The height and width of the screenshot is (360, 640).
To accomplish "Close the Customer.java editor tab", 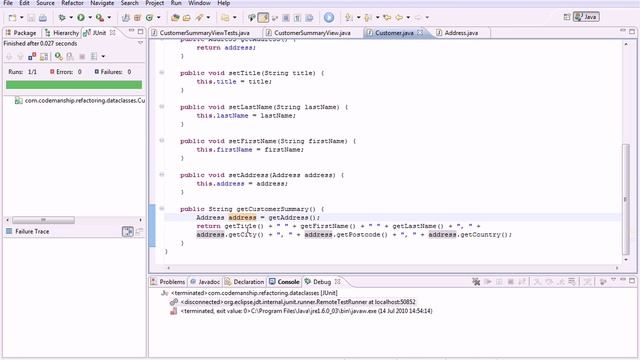I will 420,33.
